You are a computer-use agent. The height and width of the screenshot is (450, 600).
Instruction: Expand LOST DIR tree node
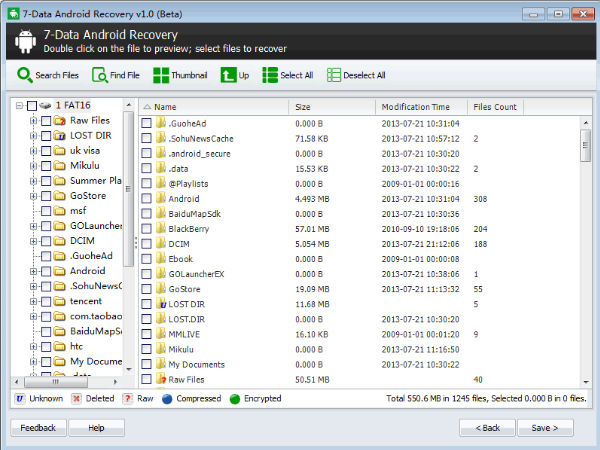pyautogui.click(x=33, y=135)
